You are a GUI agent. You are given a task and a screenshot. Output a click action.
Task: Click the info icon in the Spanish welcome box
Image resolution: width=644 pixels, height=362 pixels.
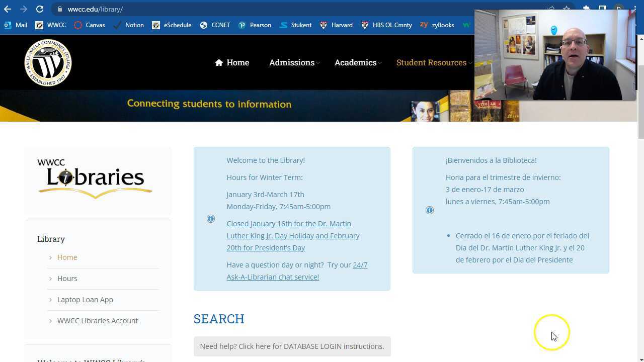pos(430,210)
